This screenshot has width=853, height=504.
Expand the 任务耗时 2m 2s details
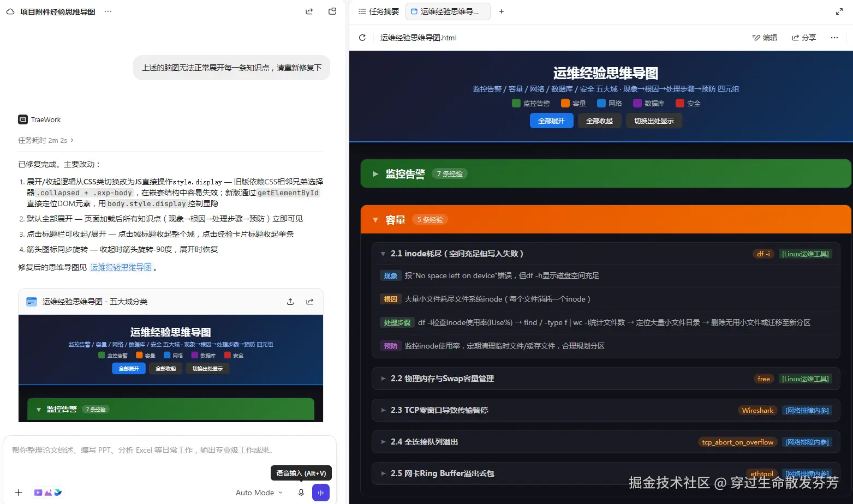[x=46, y=140]
